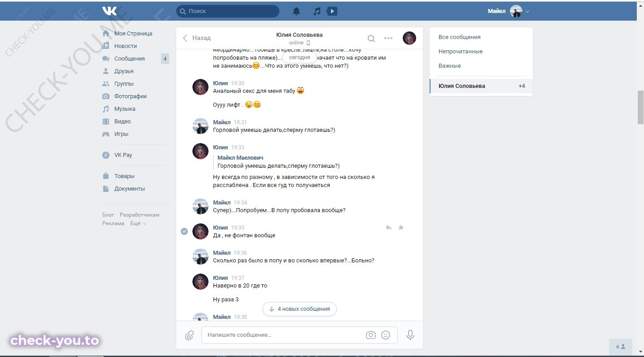This screenshot has height=357, width=644.
Task: Select the Все сообщения filter
Action: pyautogui.click(x=460, y=37)
